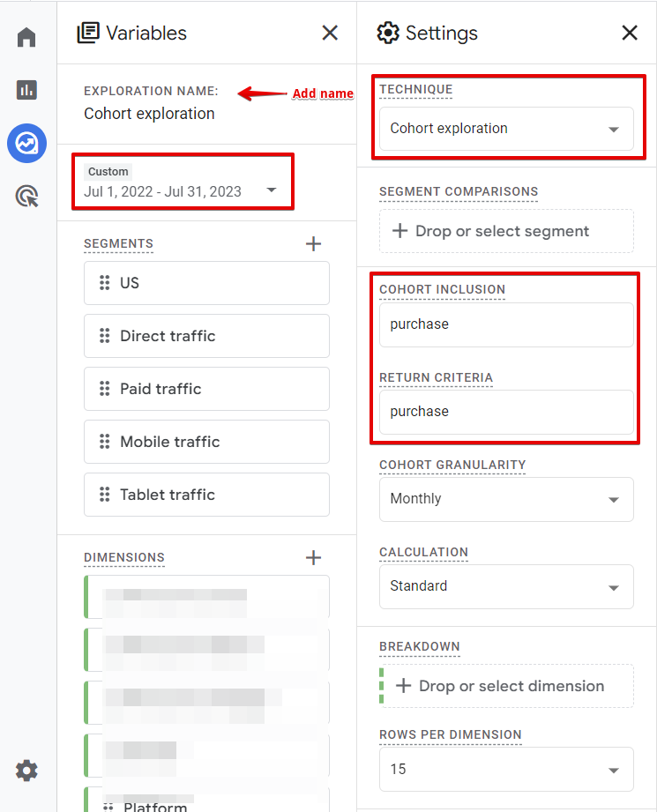The image size is (657, 812).
Task: Open Admin gear at sidebar bottom
Action: click(26, 770)
